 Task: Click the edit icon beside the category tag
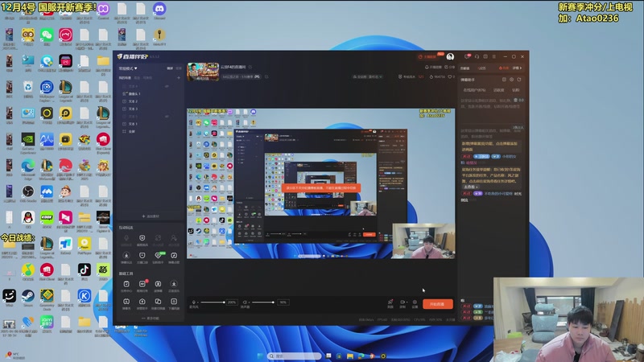pos(266,76)
